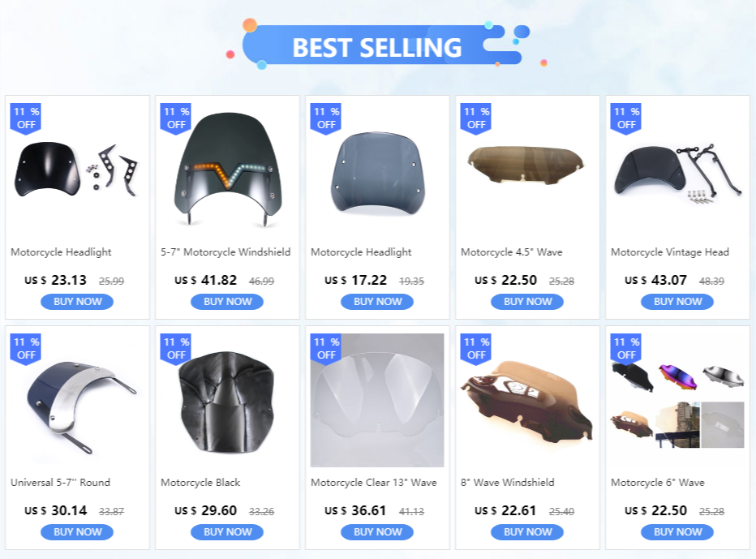Click the 11% OFF badge on 8" Wave Windshield
This screenshot has width=756, height=559.
476,349
